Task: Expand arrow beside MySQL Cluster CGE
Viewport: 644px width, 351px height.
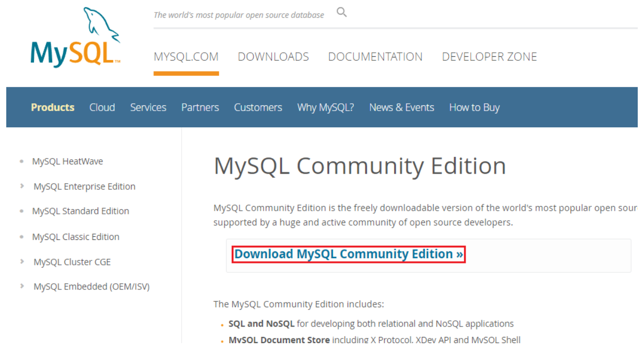Action: coord(21,261)
